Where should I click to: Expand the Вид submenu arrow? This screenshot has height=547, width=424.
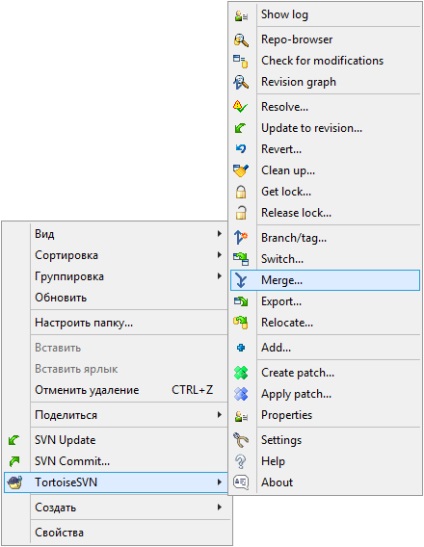[x=219, y=233]
